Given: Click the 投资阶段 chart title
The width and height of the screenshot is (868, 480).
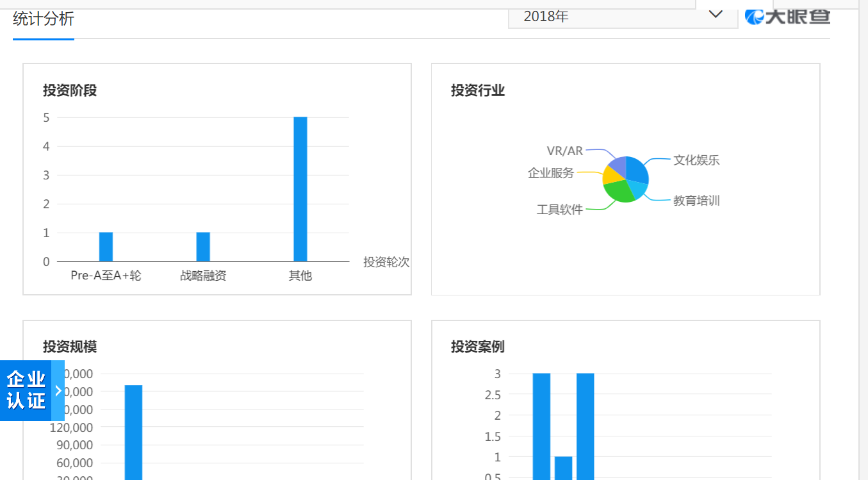Looking at the screenshot, I should click(x=70, y=90).
